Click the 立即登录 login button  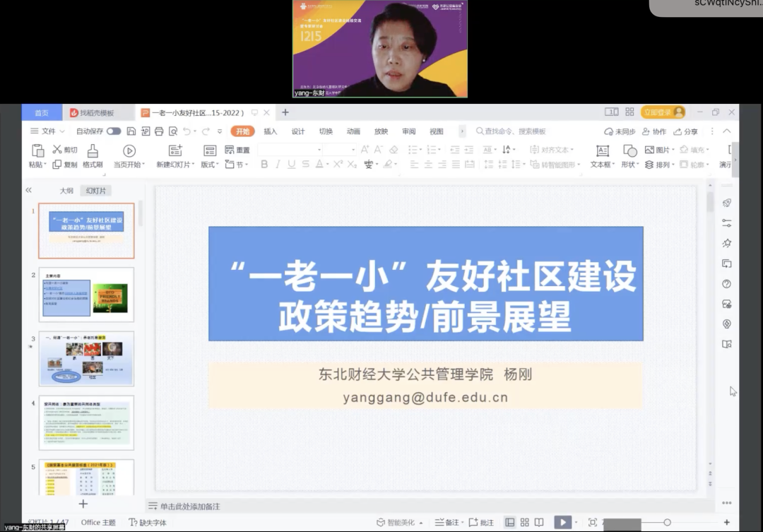click(663, 112)
